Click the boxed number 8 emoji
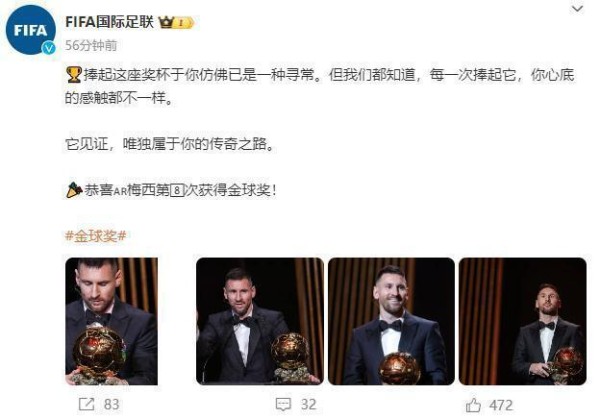Image resolution: width=600 pixels, height=419 pixels. tap(177, 190)
